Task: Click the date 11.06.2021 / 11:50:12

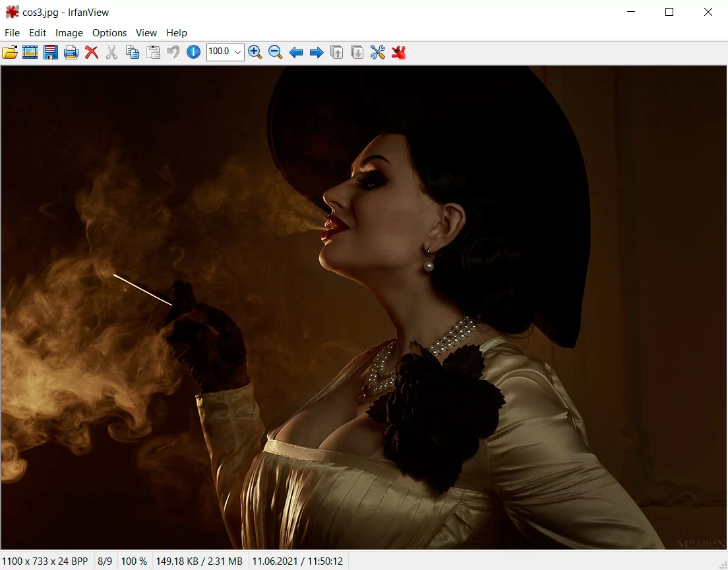Action: 297,561
